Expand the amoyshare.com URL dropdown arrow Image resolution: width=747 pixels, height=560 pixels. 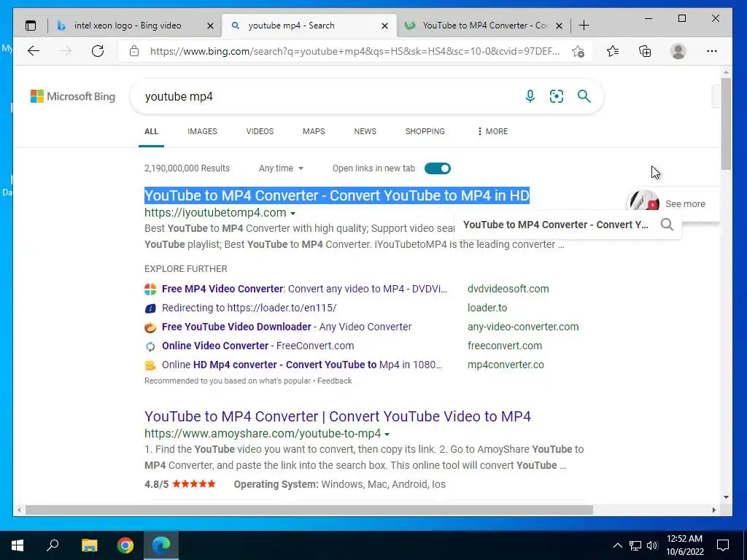pos(387,435)
